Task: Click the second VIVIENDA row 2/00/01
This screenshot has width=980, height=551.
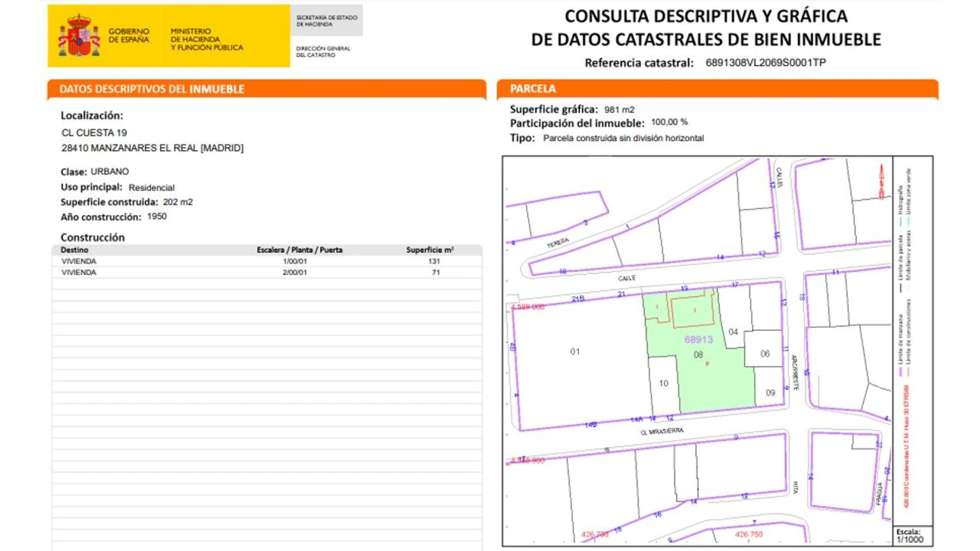Action: click(266, 272)
